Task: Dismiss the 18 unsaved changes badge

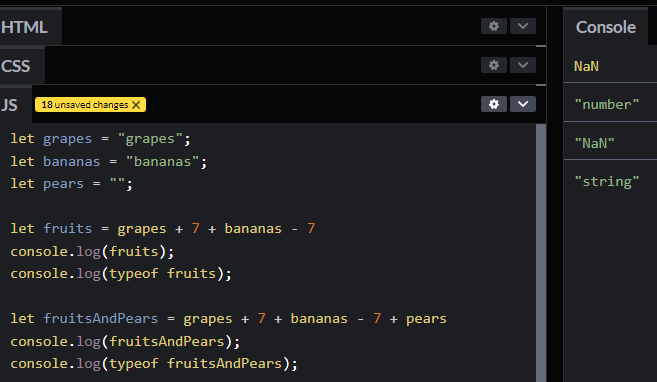Action: pos(136,105)
